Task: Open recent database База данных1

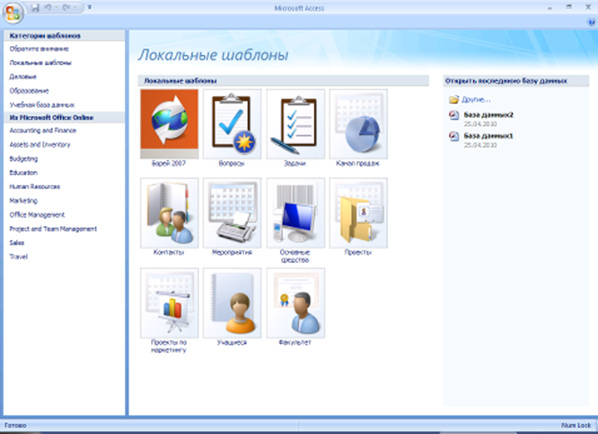Action: [x=488, y=136]
